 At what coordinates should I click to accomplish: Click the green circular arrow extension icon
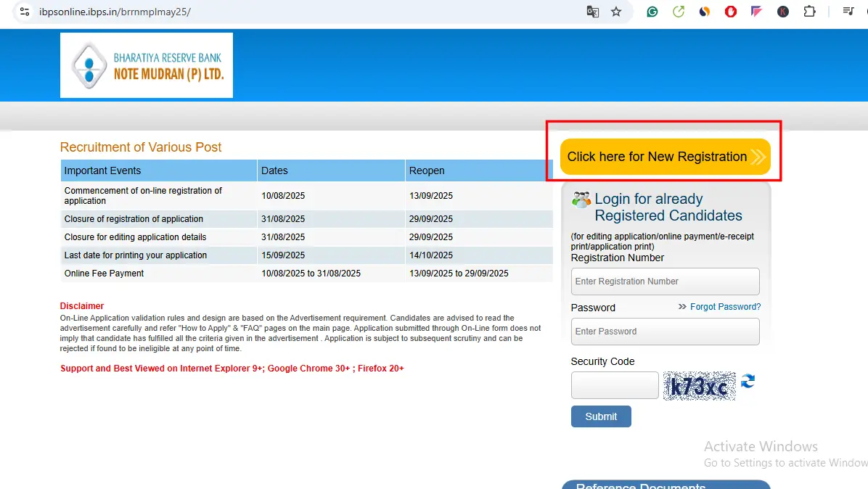679,12
